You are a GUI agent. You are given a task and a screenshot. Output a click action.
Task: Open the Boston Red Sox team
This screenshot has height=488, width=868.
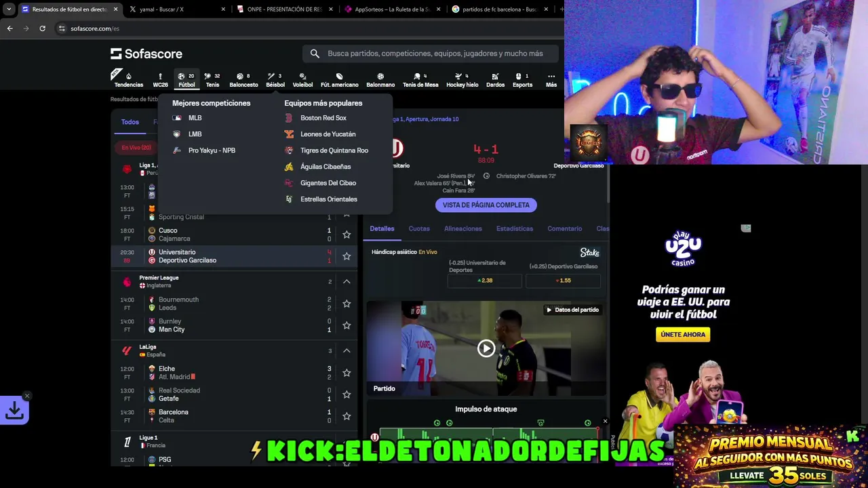tap(323, 118)
